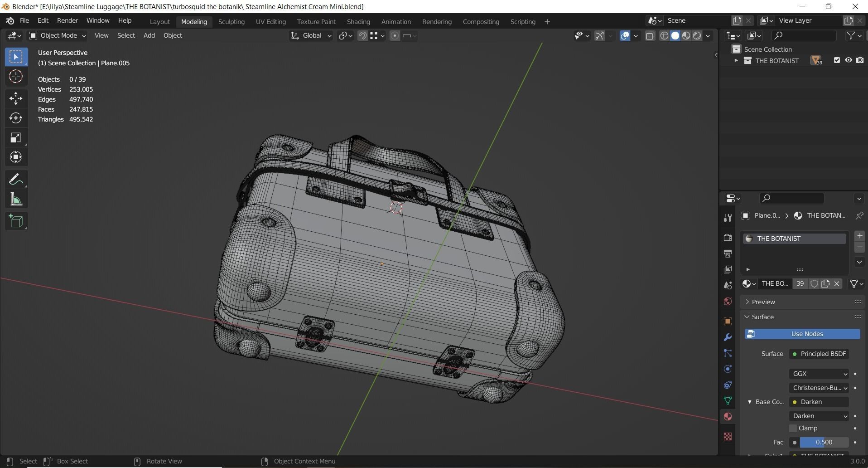Switch to material preview shading
Screen dimensions: 868x468
(x=686, y=36)
